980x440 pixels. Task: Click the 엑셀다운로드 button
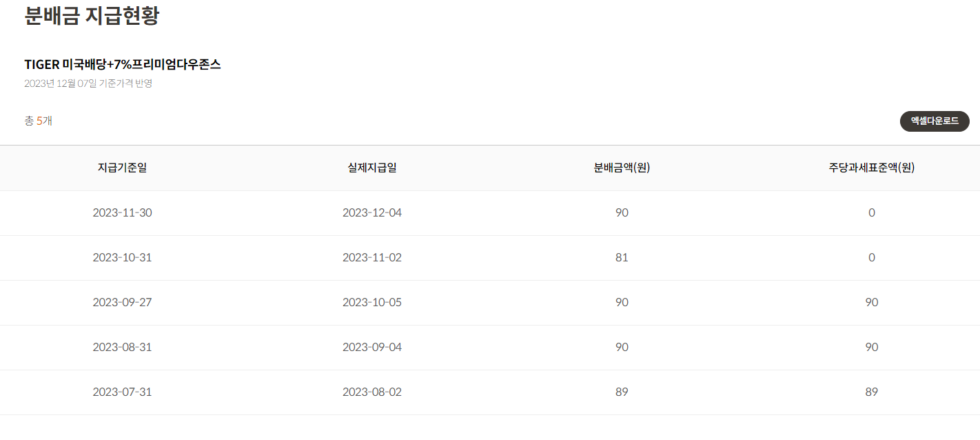pos(935,121)
